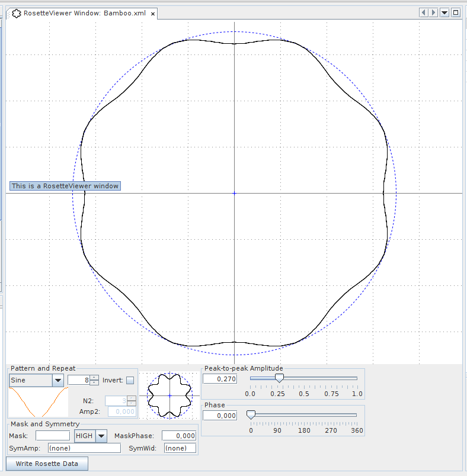The image size is (467, 476).
Task: Click the 'Peak-to-peak Amplitude' label
Action: (244, 368)
